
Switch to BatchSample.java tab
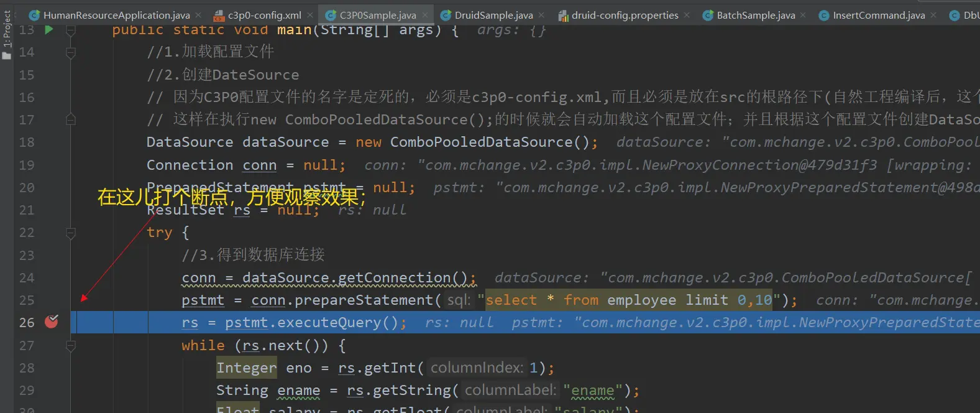pyautogui.click(x=755, y=15)
